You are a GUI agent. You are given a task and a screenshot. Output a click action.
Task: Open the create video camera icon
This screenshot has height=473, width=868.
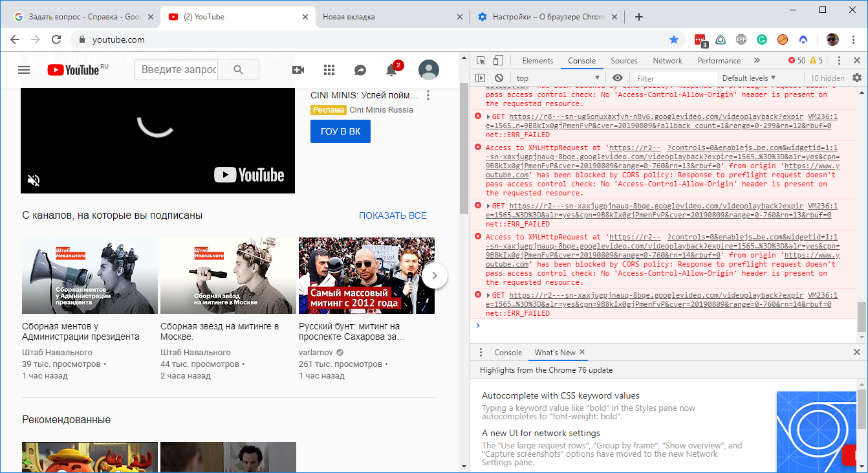(x=298, y=70)
